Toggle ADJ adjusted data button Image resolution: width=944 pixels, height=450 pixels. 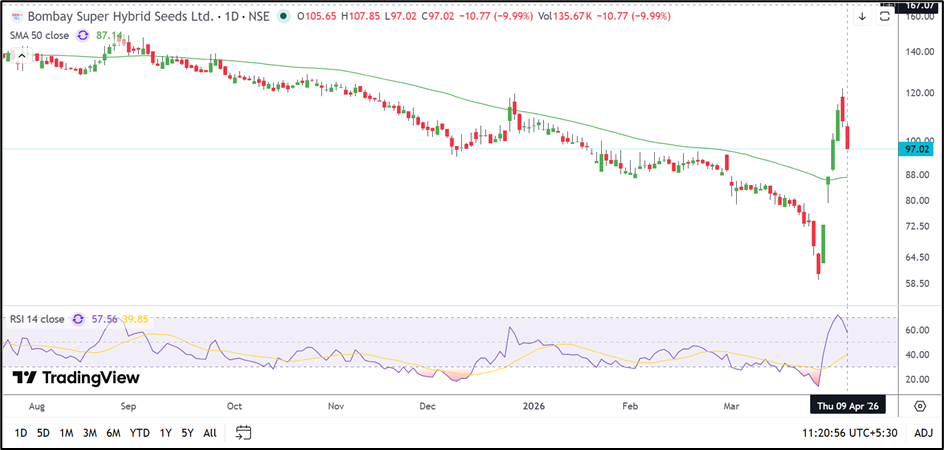pyautogui.click(x=923, y=432)
